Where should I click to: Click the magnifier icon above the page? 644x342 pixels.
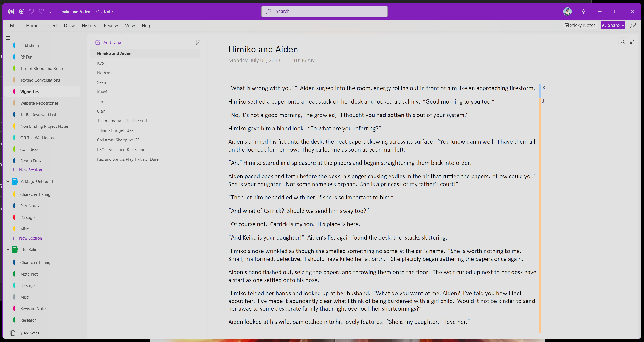[623, 42]
